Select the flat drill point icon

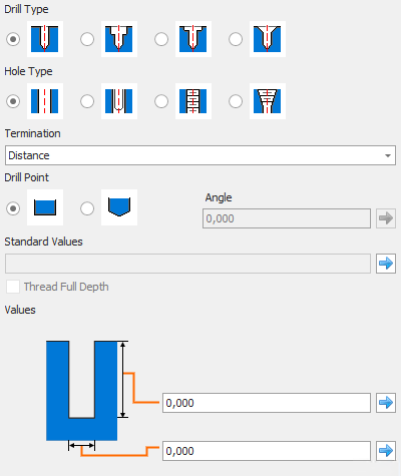(x=45, y=207)
